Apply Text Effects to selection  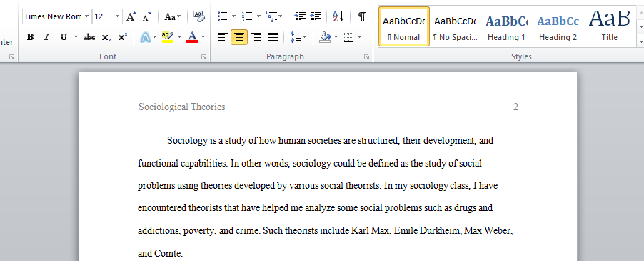pos(145,37)
